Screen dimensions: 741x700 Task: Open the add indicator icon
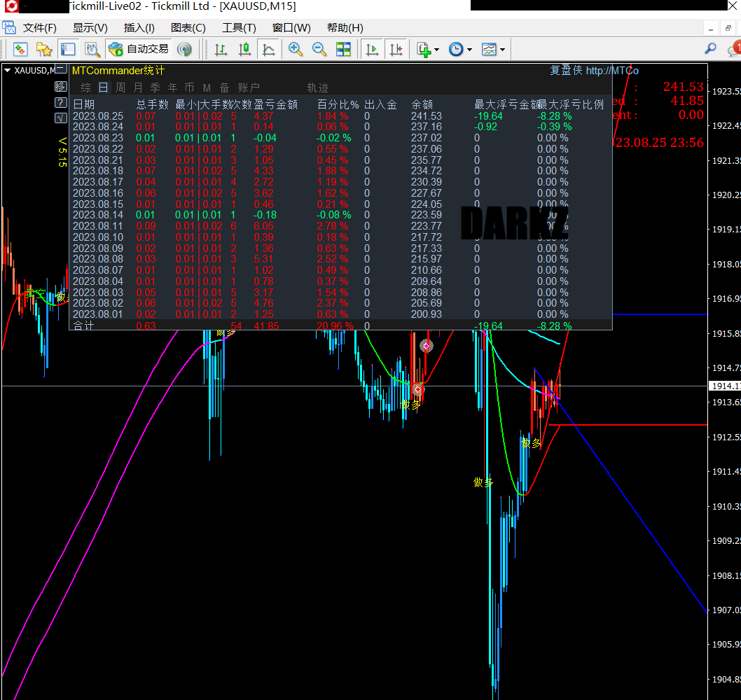tap(424, 49)
